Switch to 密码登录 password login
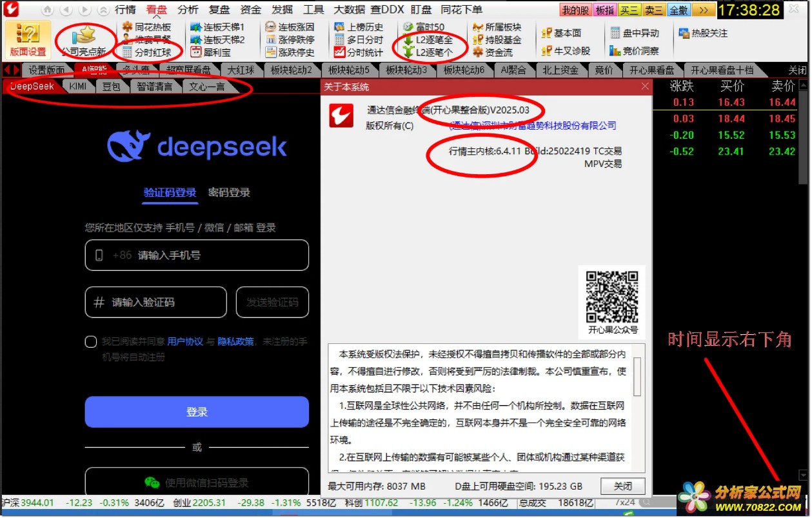The image size is (812, 518). (229, 192)
